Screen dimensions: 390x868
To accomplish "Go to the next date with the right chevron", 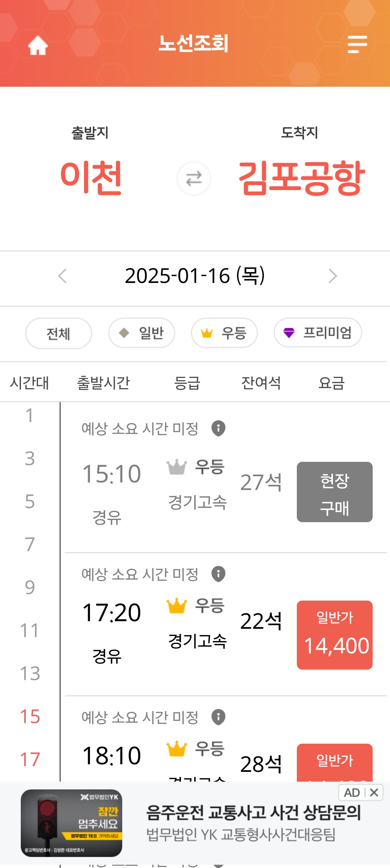I will click(x=333, y=276).
